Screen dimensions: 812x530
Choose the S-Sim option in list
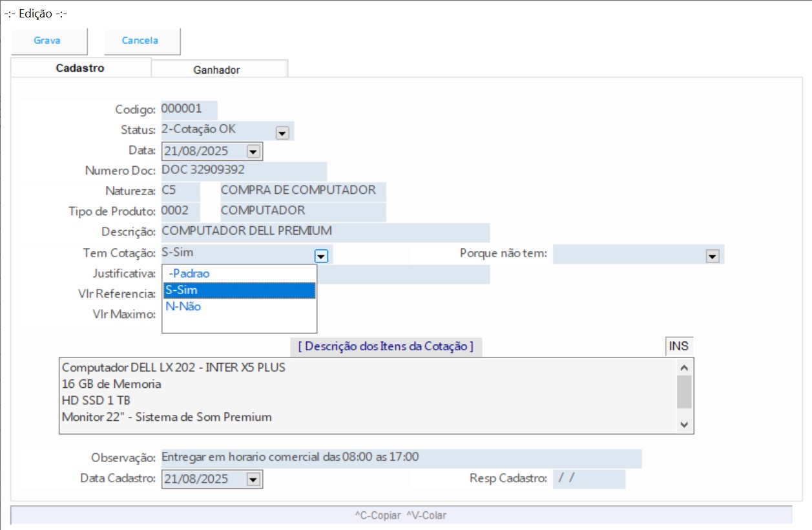239,290
